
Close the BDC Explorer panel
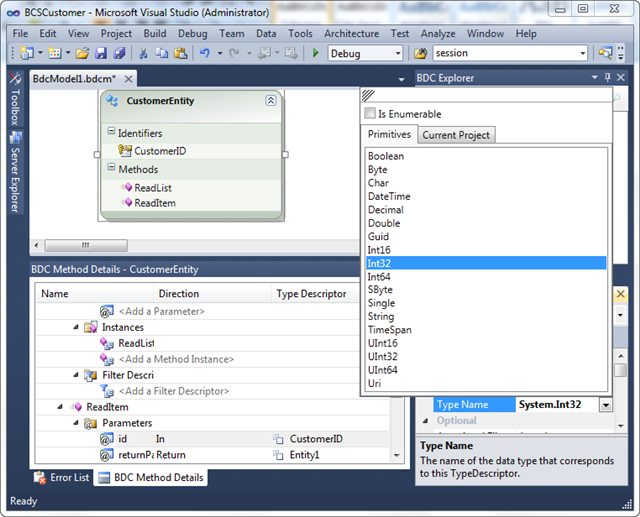coord(621,77)
